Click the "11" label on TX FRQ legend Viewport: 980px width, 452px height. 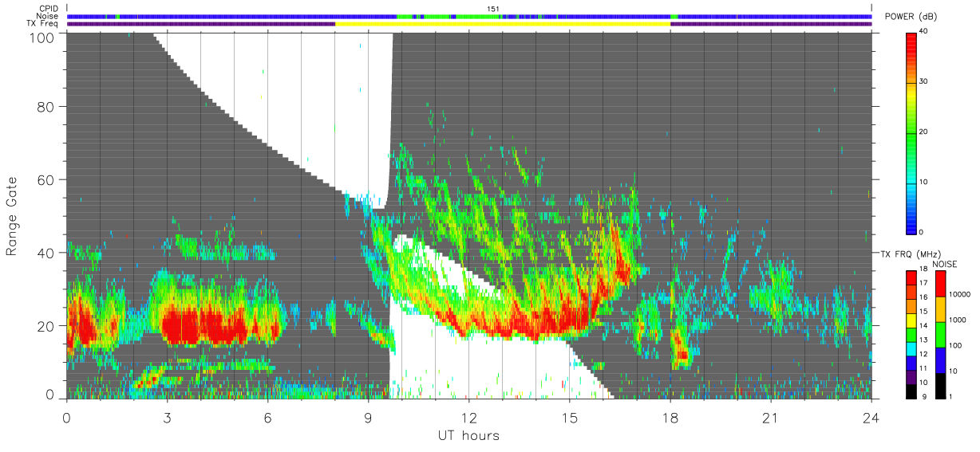click(x=925, y=368)
